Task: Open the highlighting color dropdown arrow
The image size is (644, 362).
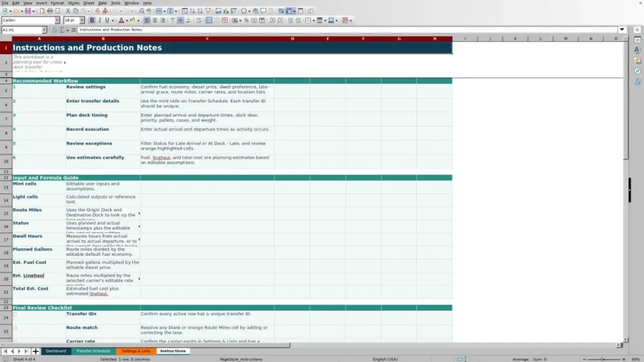Action: pyautogui.click(x=138, y=21)
